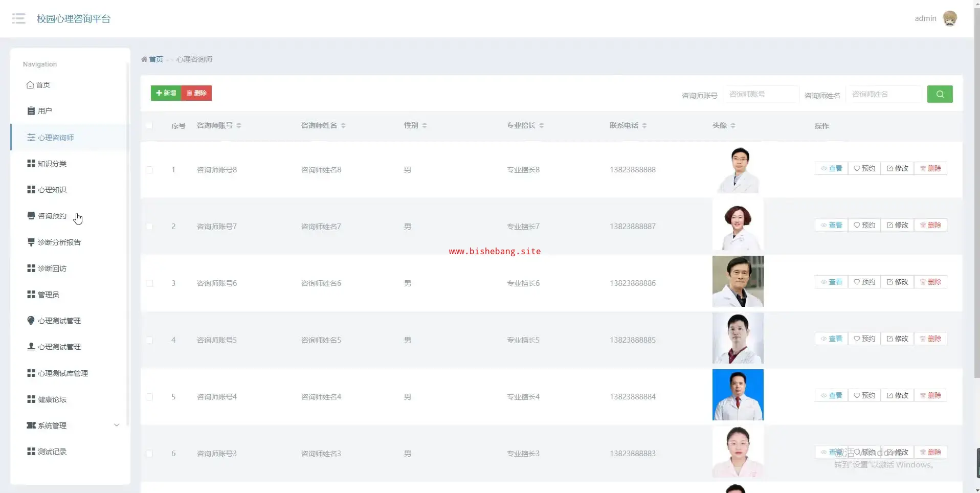Open 心理测试管理 with the person icon

[70, 347]
